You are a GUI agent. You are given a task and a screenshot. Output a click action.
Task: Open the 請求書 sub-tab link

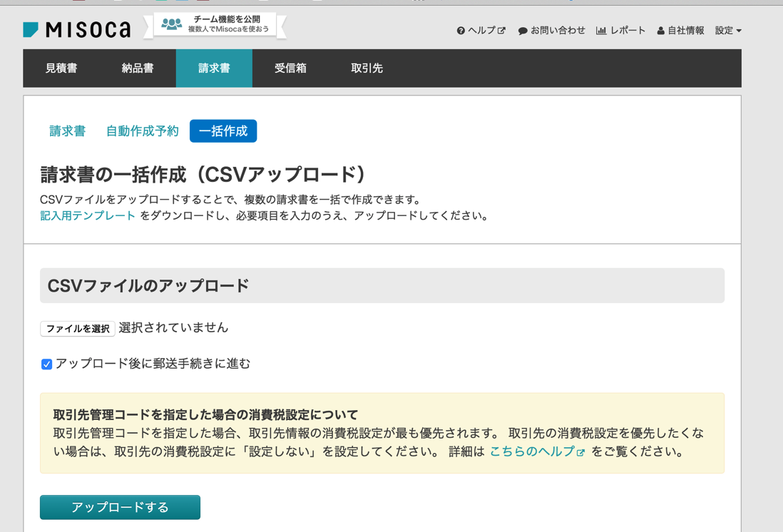point(68,131)
